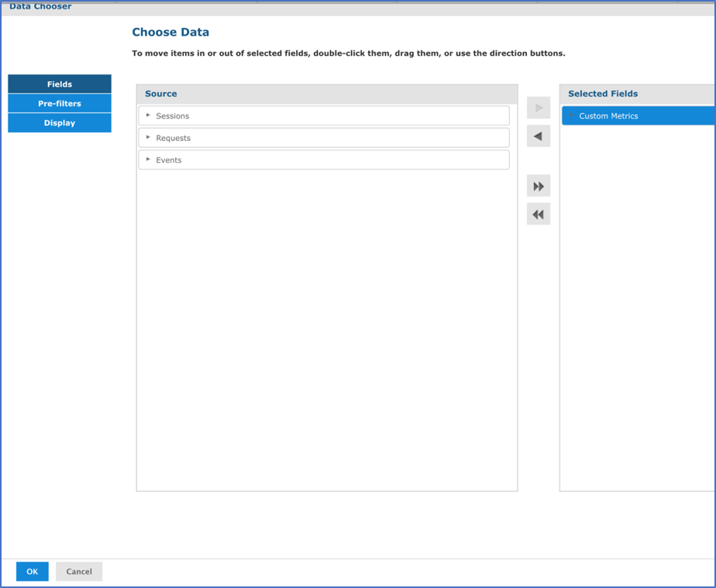Viewport: 716px width, 588px height.
Task: Expand the Requests category
Action: (147, 137)
